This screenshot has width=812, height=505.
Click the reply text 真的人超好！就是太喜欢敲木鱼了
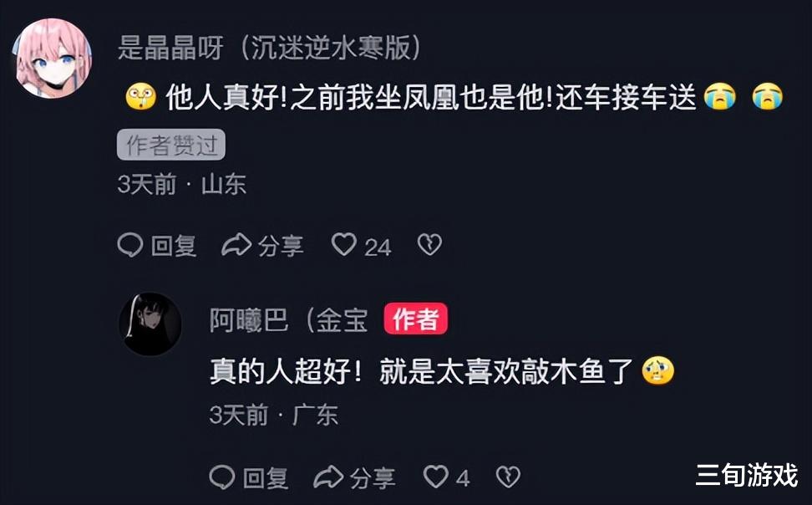[422, 371]
